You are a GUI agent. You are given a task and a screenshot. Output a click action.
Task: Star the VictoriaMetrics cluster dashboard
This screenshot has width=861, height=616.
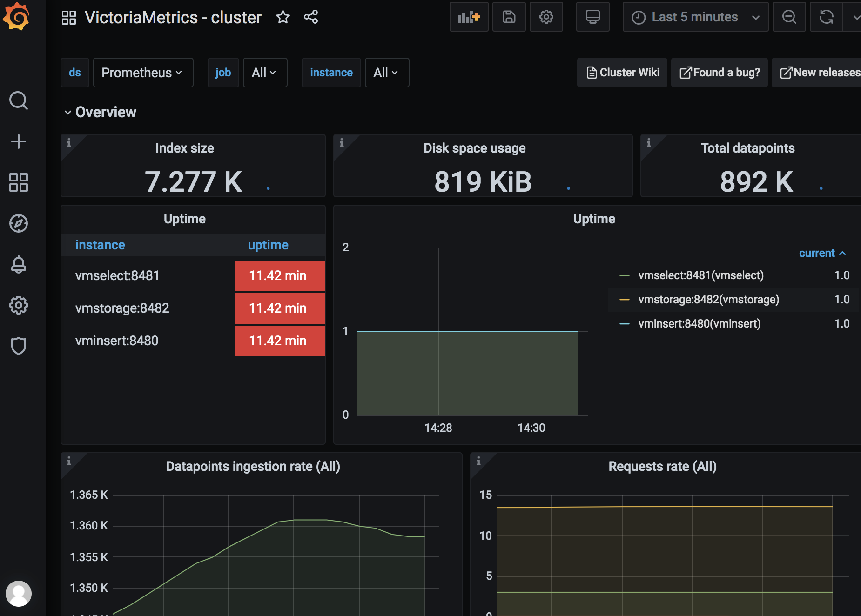tap(283, 17)
